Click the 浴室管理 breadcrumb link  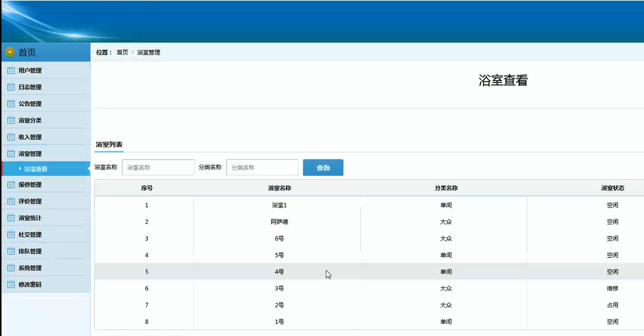point(148,52)
